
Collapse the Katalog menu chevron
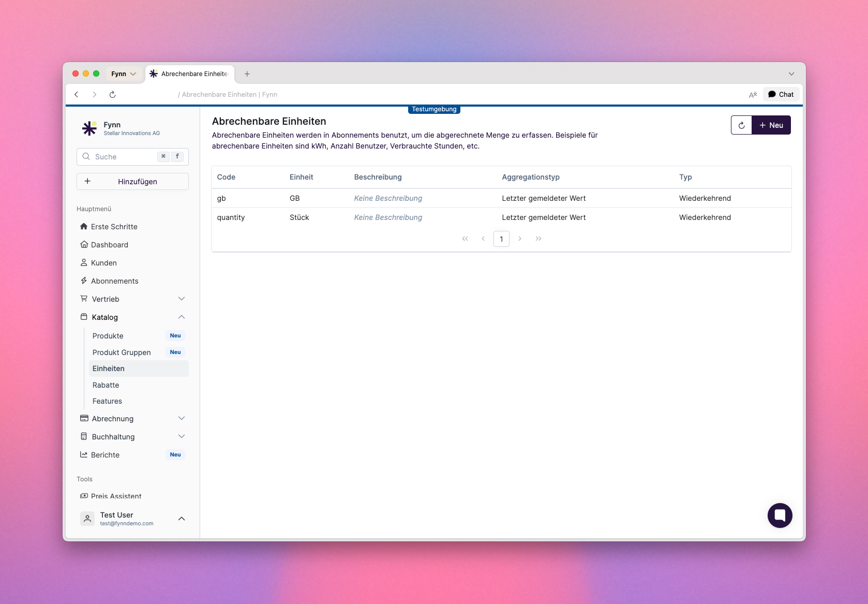(182, 317)
